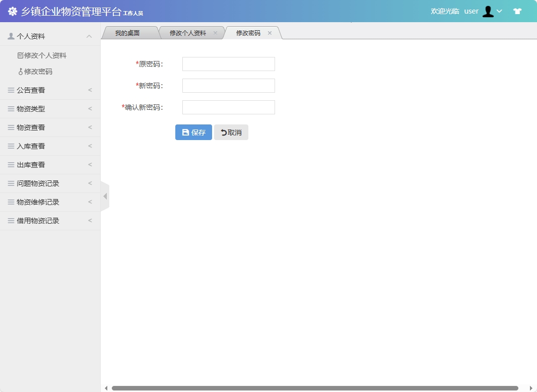537x392 pixels.
Task: Click the list icon beside 借用物资记录
Action: pos(11,220)
